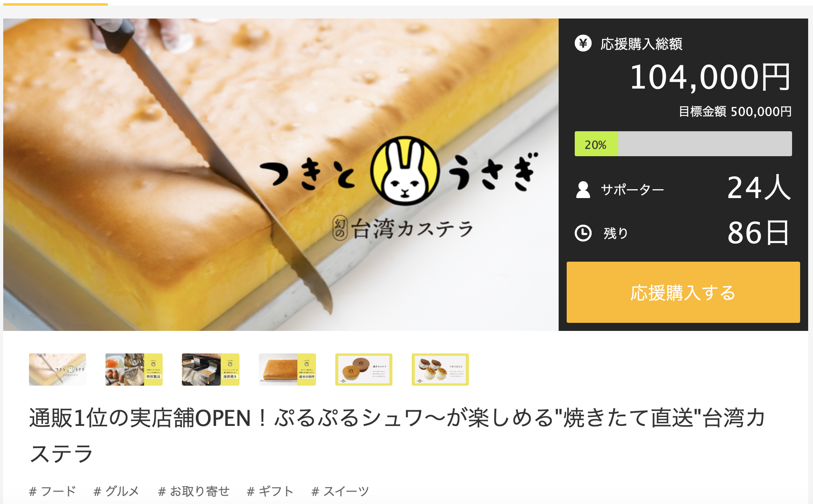Viewport: 813px width, 504px height.
Task: Click the 24人 supporter count
Action: click(x=759, y=188)
